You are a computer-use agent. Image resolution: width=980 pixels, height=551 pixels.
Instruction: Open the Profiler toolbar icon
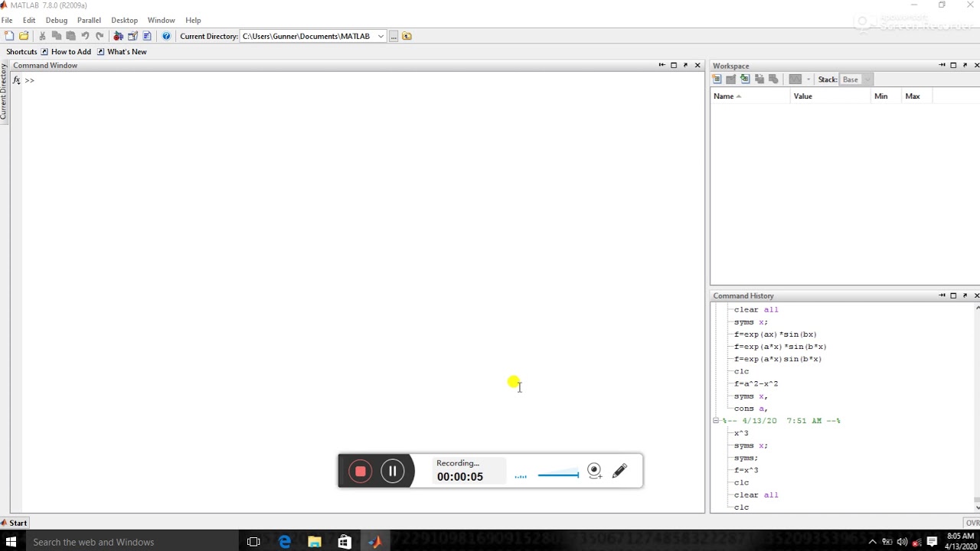147,36
